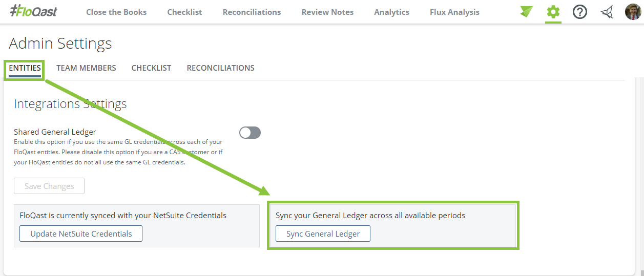Click the megaphone announcements icon
Image resolution: width=644 pixels, height=276 pixels.
(607, 12)
